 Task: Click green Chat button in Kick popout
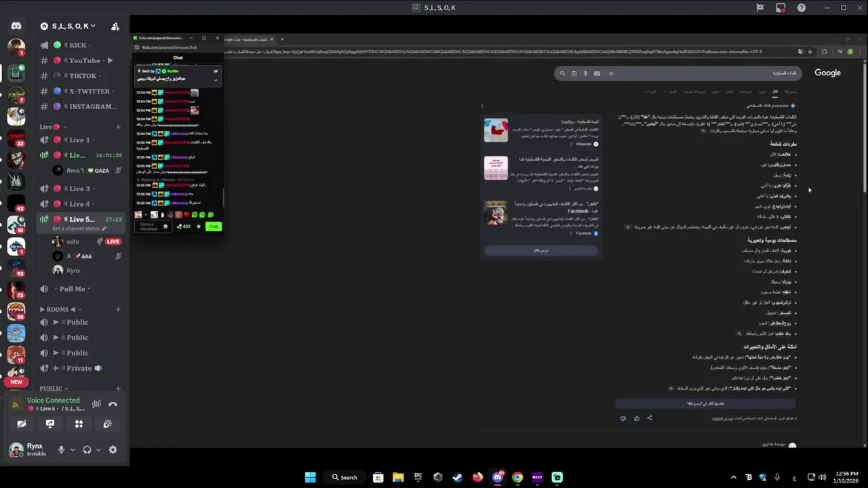pos(214,226)
